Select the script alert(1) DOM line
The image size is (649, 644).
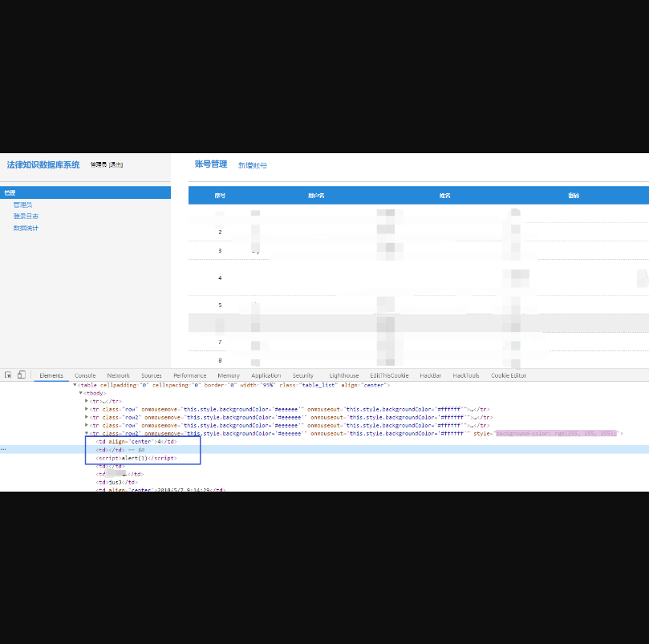[136, 458]
